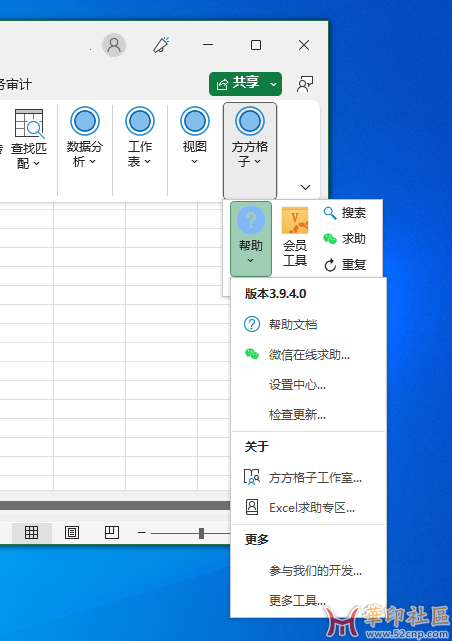Open 会员工具 member tools

click(x=295, y=237)
